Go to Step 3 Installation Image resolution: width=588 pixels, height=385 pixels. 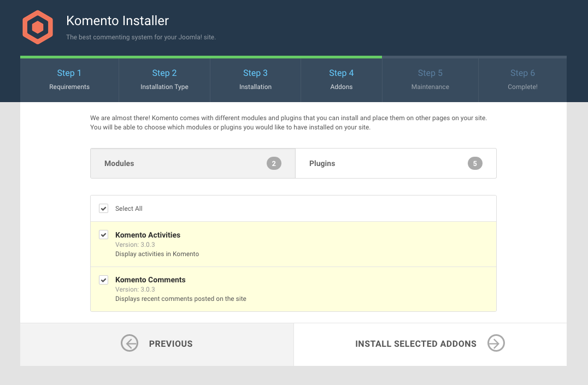pyautogui.click(x=255, y=80)
